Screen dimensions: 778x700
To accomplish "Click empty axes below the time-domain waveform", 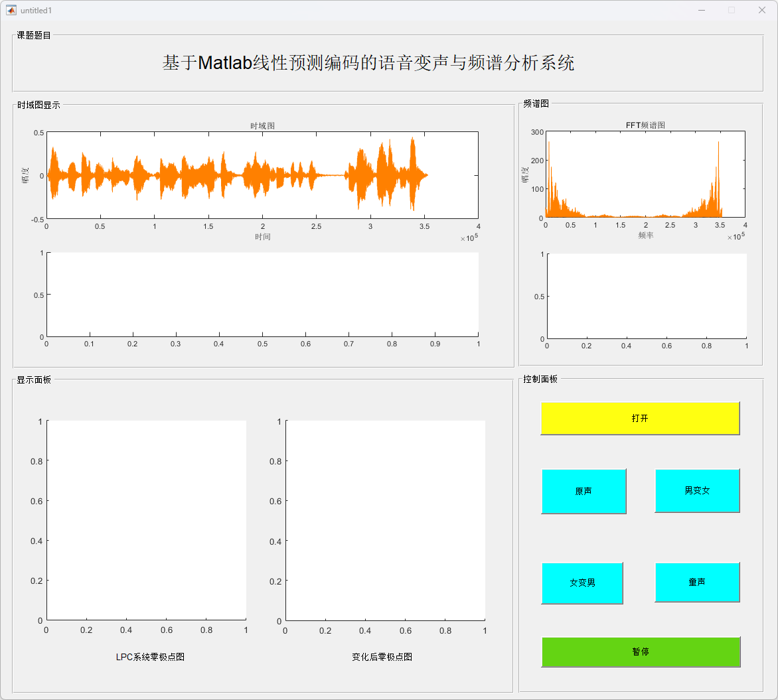I will [262, 295].
